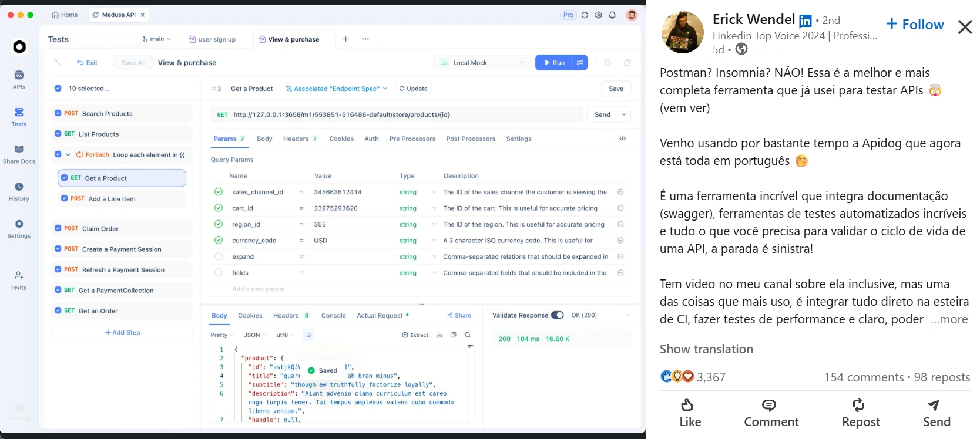Open Share Docs in sidebar
Image resolution: width=980 pixels, height=439 pixels.
click(19, 154)
